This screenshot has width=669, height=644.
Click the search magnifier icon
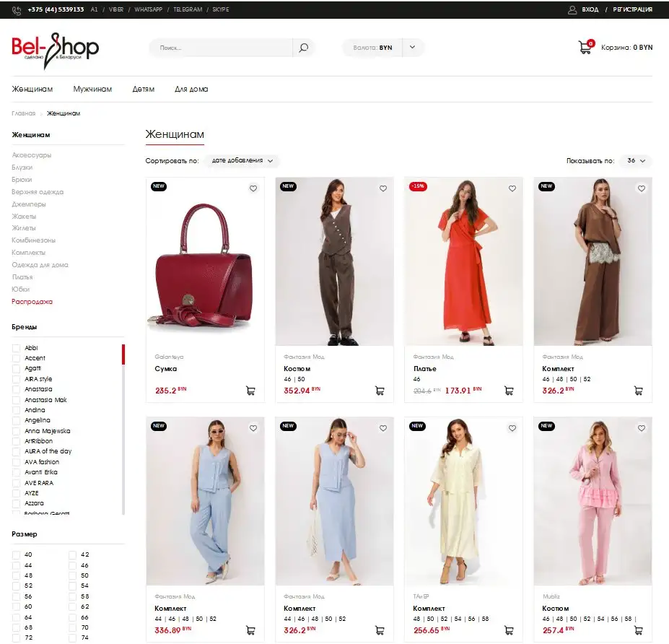[303, 48]
